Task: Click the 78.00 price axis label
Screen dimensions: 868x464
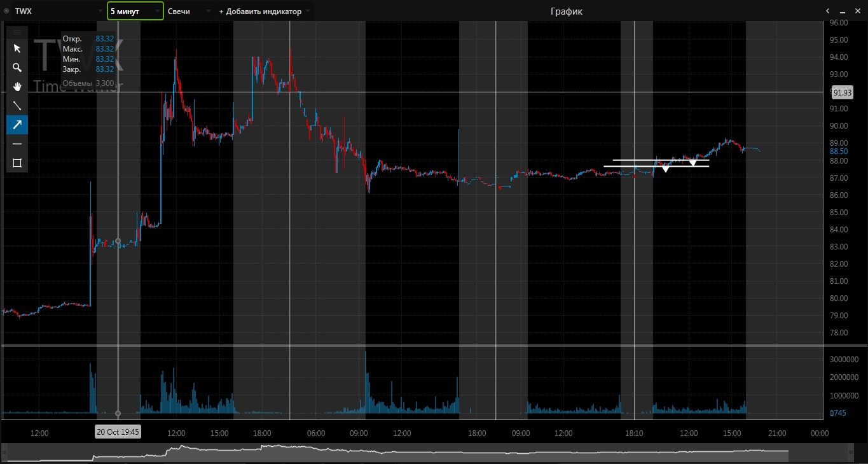Action: pyautogui.click(x=839, y=333)
